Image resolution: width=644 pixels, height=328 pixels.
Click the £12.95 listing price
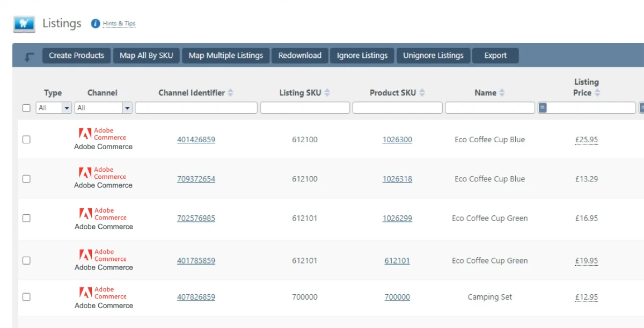point(586,297)
